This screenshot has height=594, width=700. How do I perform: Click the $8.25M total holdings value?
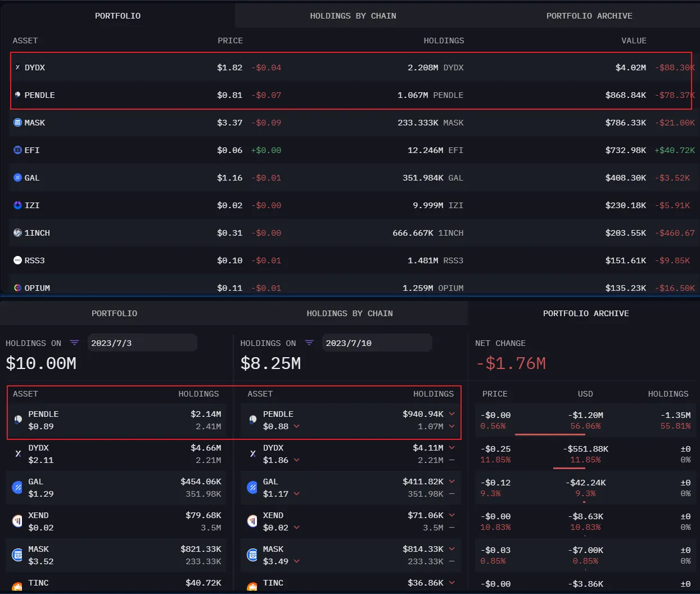click(x=270, y=363)
